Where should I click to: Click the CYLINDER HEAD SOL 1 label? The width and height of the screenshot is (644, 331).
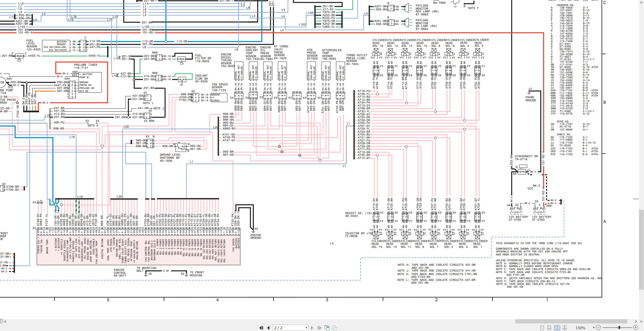(480, 244)
